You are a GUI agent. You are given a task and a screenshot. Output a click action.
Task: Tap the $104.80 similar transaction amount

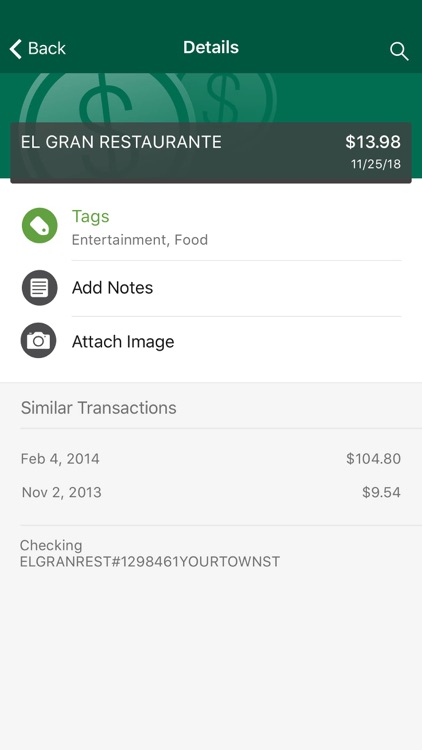(x=373, y=459)
